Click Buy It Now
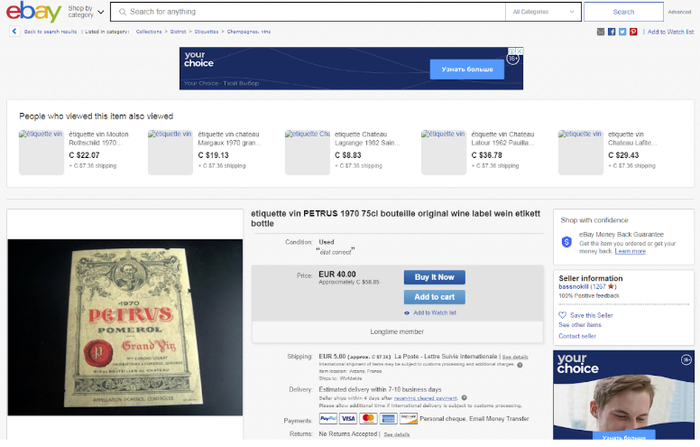Viewport: 700px width, 447px height. point(434,277)
